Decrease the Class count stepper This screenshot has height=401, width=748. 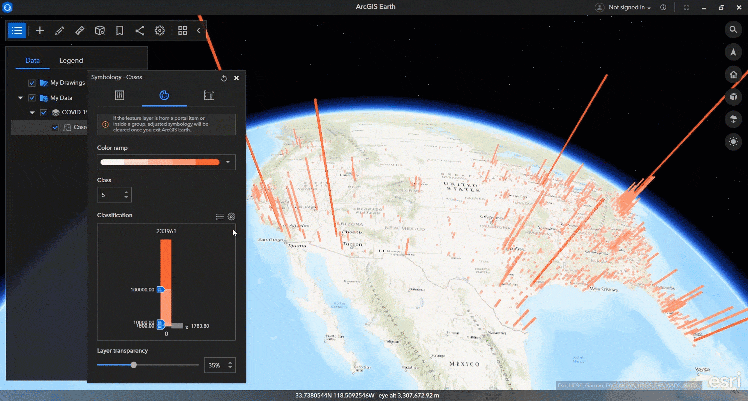coord(126,197)
